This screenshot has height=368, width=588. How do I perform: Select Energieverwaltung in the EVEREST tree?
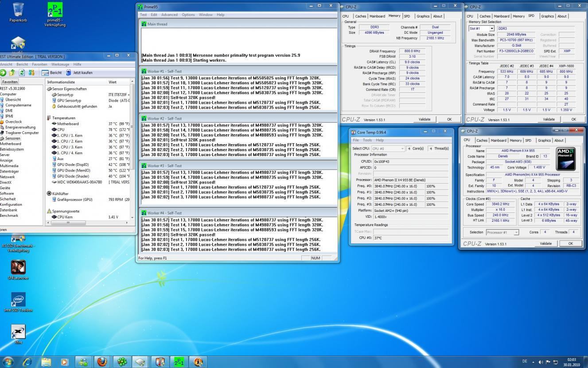click(20, 127)
